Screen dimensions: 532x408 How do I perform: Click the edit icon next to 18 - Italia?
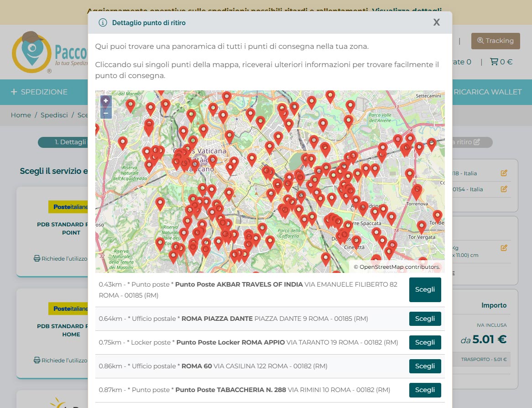pyautogui.click(x=504, y=173)
